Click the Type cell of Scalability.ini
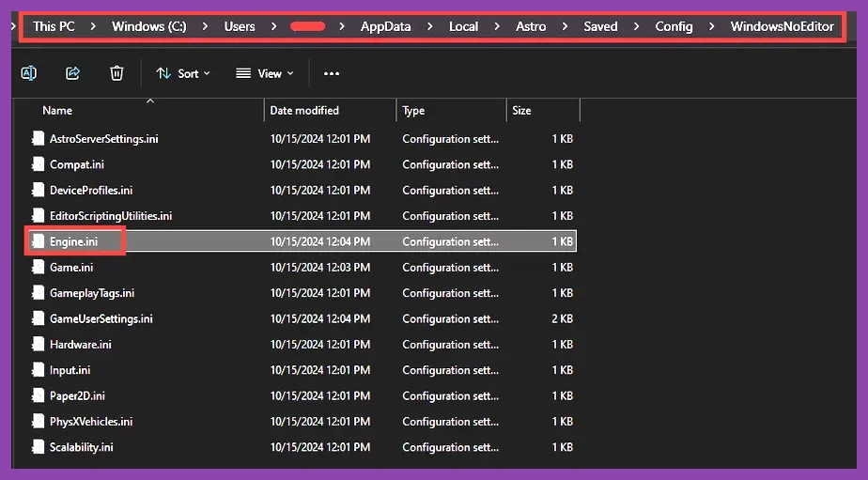The image size is (868, 480). (x=451, y=447)
